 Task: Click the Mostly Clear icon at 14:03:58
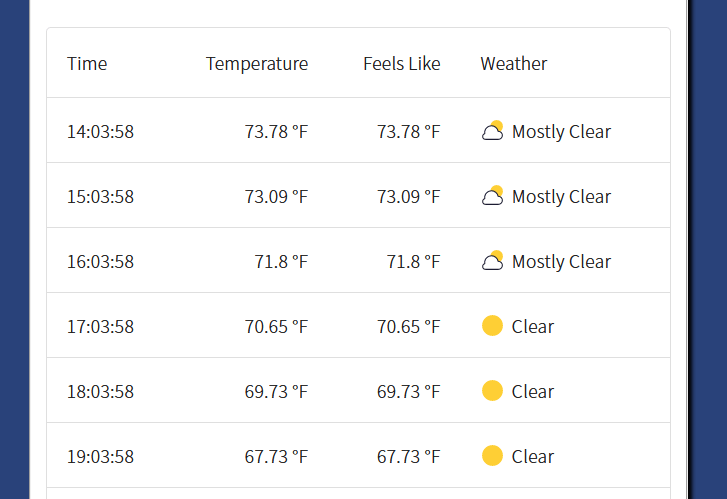point(492,131)
